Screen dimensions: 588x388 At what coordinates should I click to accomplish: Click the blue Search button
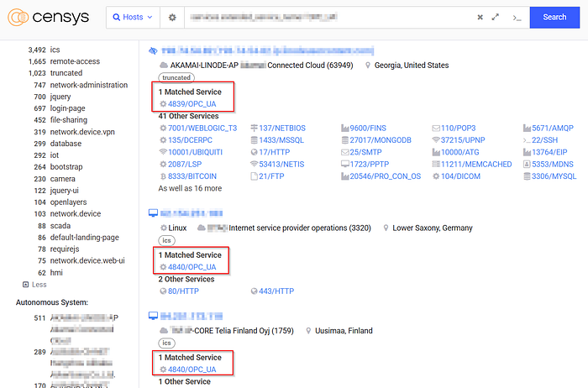click(x=554, y=18)
